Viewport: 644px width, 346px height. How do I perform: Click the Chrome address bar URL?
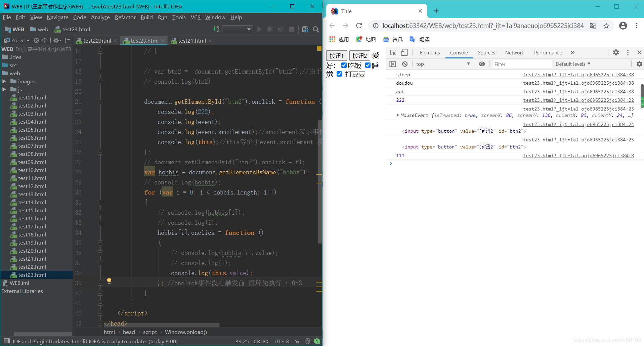pos(483,26)
